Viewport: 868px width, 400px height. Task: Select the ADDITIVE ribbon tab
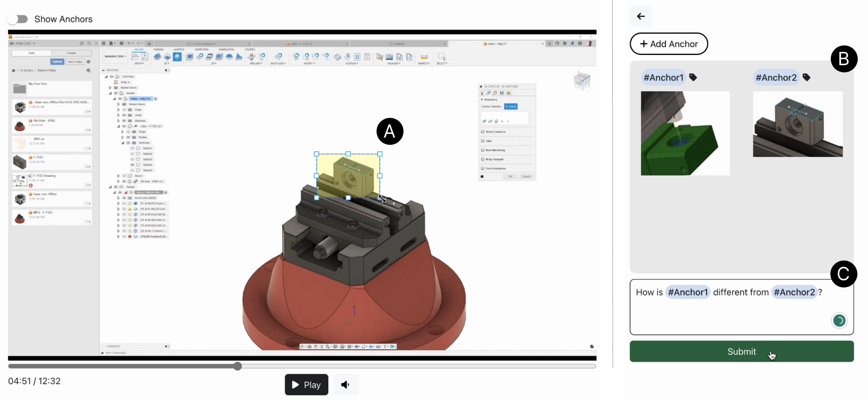click(x=179, y=49)
